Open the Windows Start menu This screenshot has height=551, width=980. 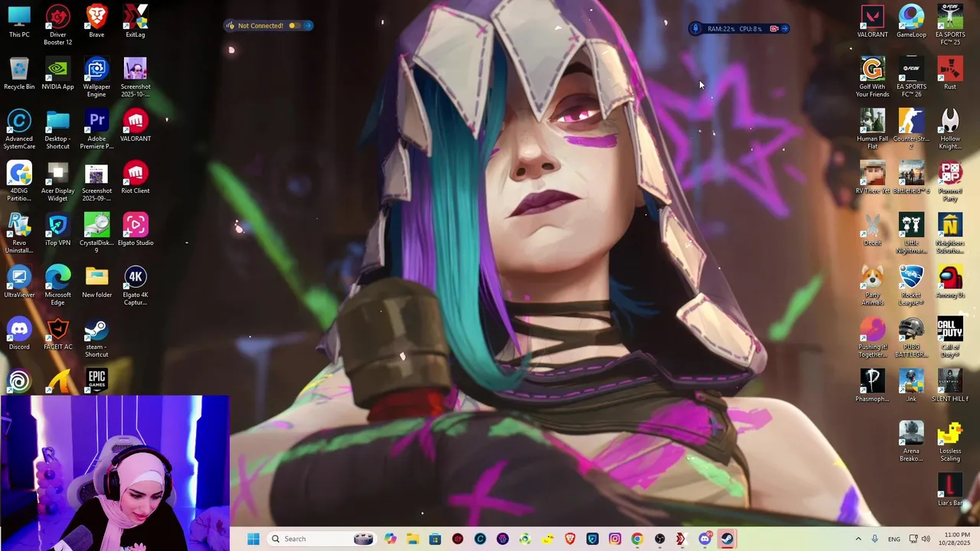coord(253,539)
